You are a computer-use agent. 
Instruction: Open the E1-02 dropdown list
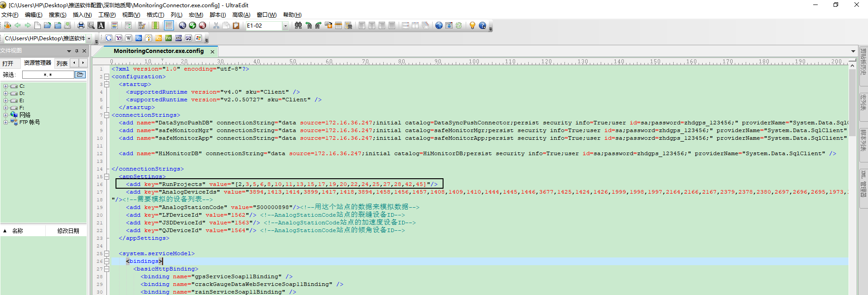(x=285, y=26)
